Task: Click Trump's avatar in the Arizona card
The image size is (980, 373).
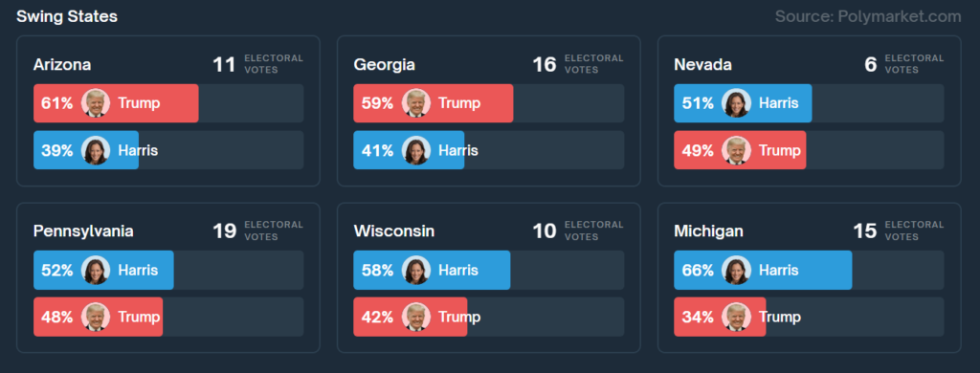Action: (96, 103)
